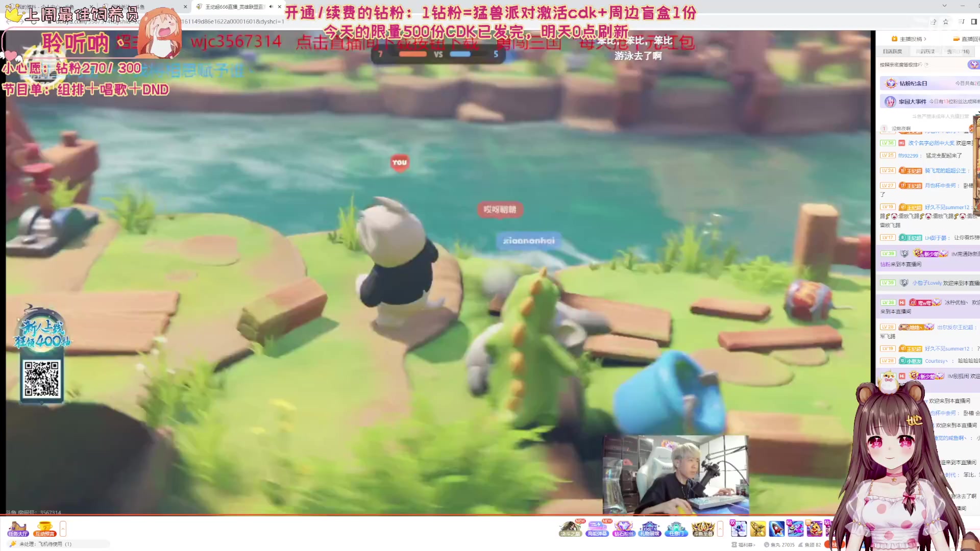The image size is (980, 551).
Task: Open the 礼物展馆 gift hall icon
Action: click(650, 529)
